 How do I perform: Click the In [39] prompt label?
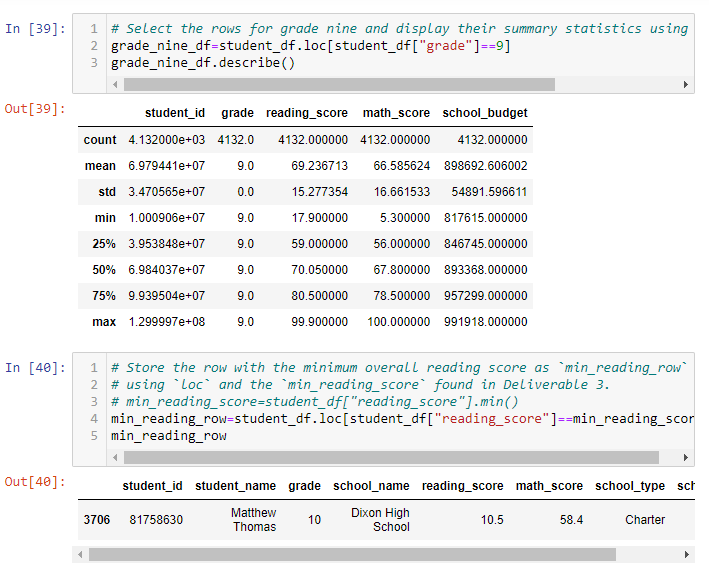click(x=35, y=29)
